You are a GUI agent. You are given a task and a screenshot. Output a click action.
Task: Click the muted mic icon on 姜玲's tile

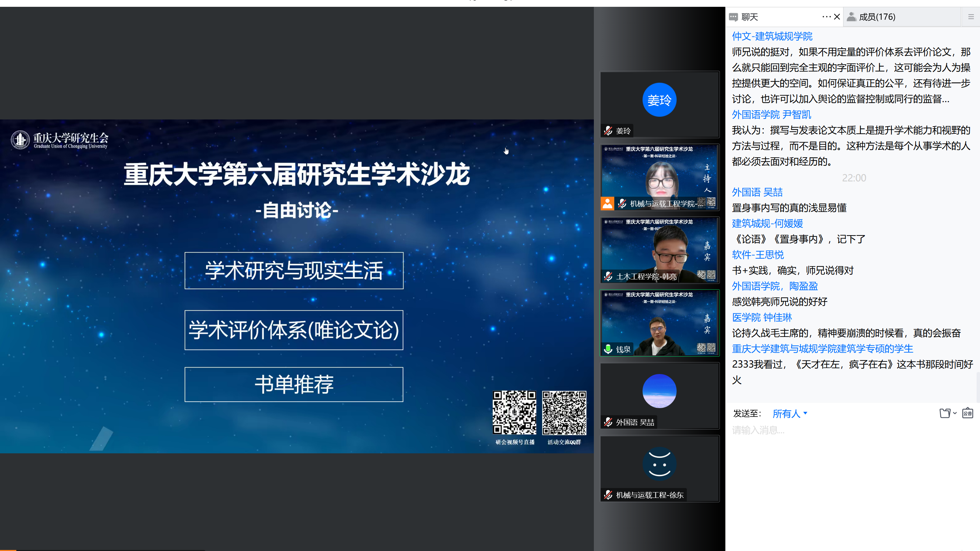click(608, 131)
